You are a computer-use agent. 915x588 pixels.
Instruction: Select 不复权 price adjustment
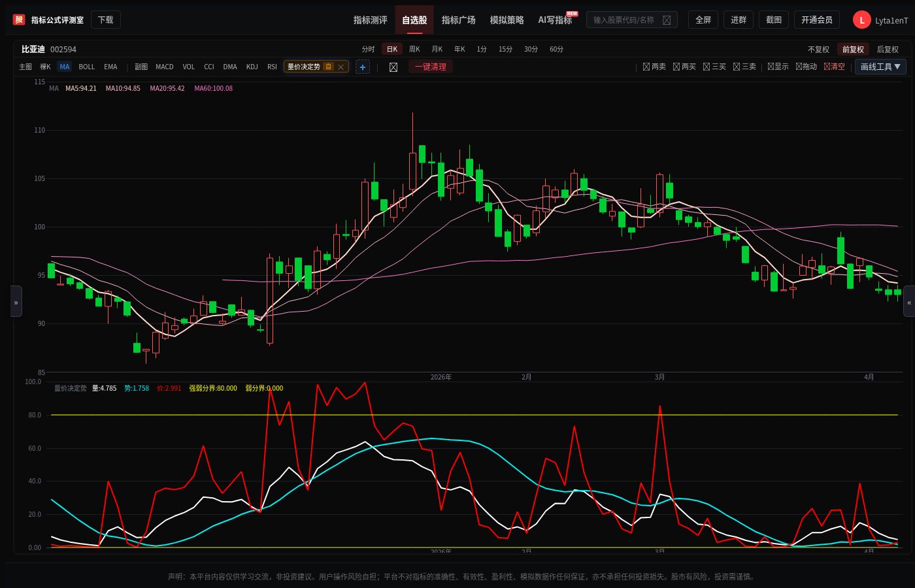(x=818, y=50)
